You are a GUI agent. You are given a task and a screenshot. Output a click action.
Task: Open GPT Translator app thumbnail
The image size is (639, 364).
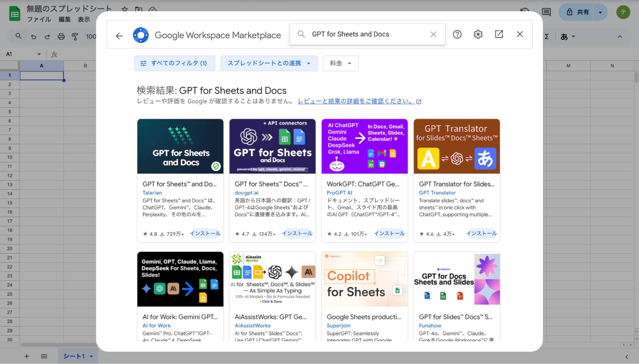(456, 146)
